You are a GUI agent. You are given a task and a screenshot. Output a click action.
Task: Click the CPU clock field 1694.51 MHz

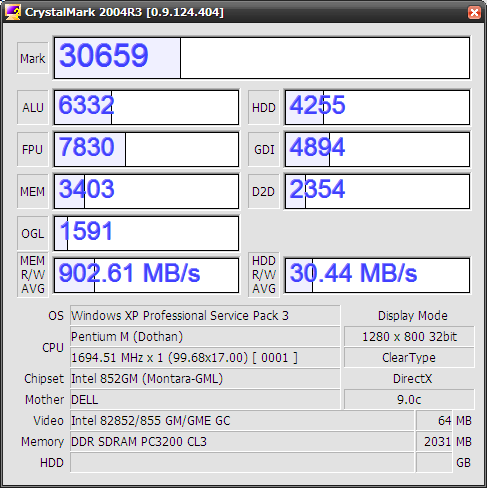click(x=205, y=357)
